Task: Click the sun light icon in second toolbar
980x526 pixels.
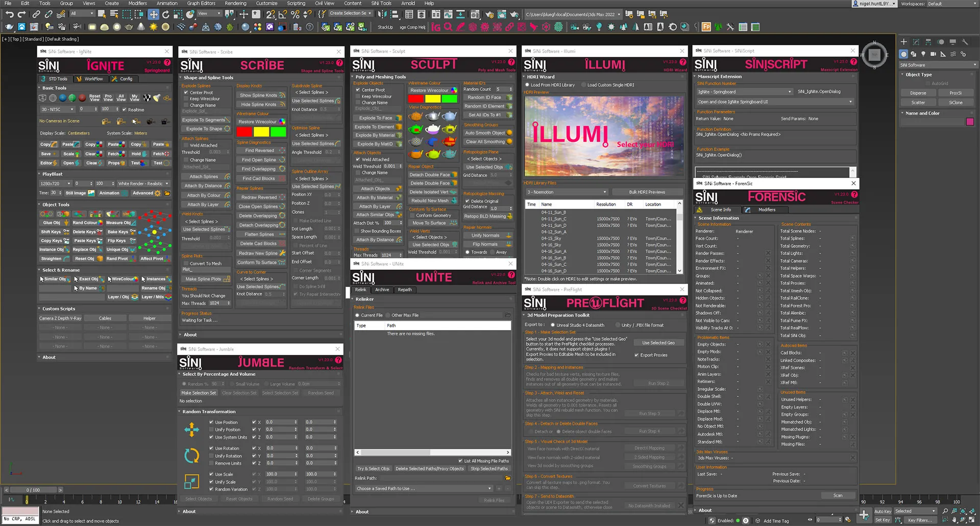Action: point(153,27)
